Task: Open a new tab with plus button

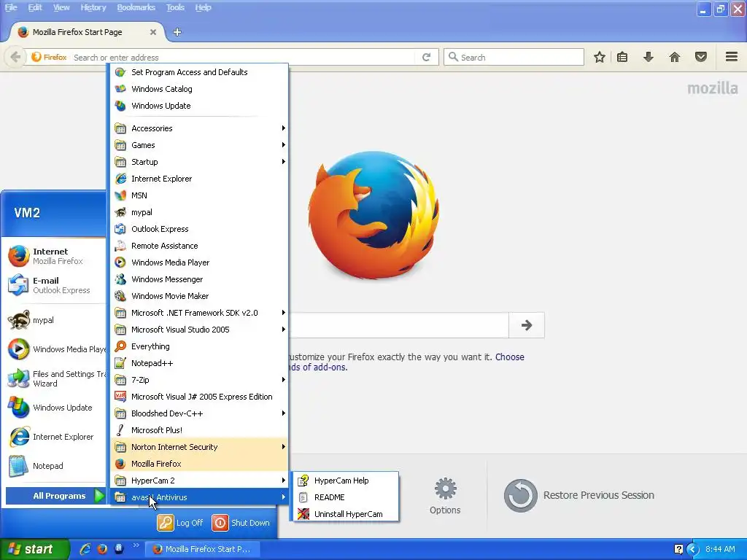Action: [x=177, y=32]
